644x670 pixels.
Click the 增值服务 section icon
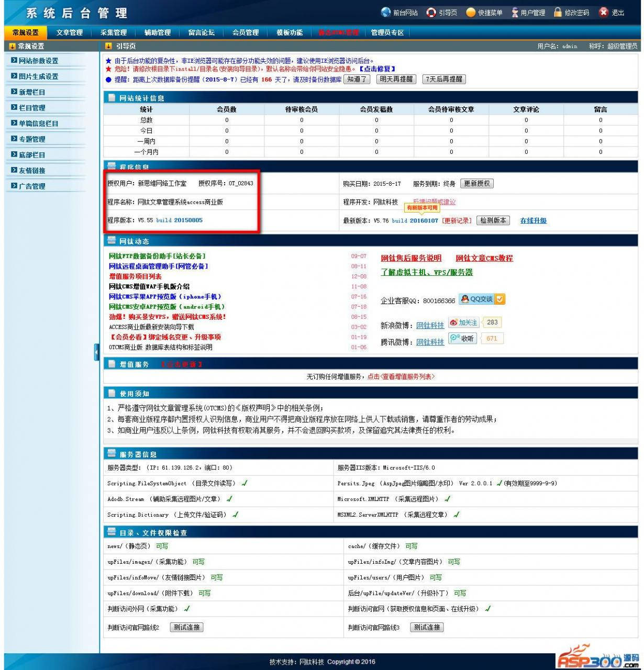[112, 364]
